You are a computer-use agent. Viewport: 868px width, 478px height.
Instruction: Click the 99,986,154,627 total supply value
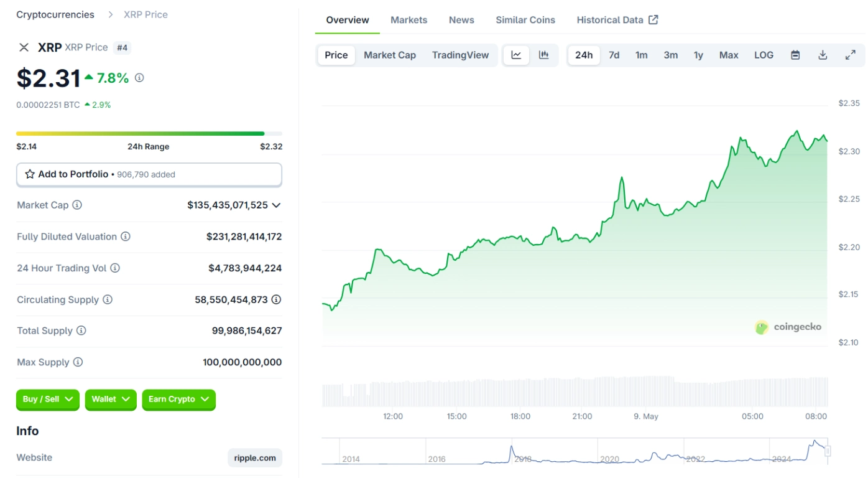247,330
